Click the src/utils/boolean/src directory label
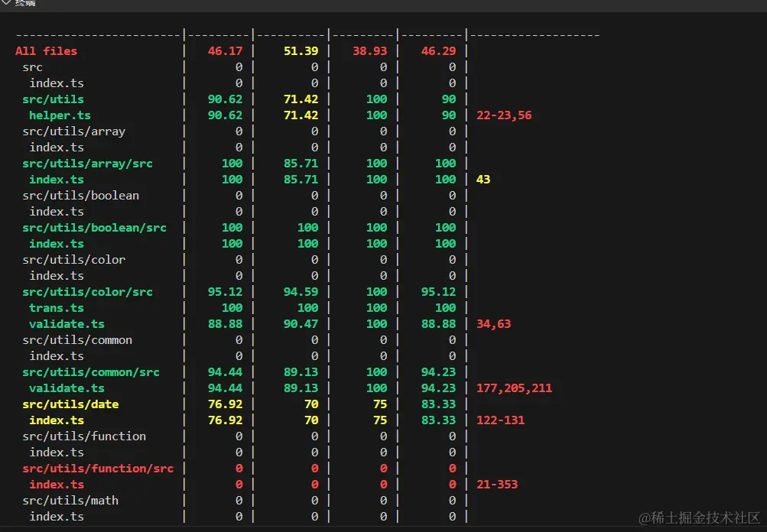Screen dimensions: 767x532 [x=94, y=227]
